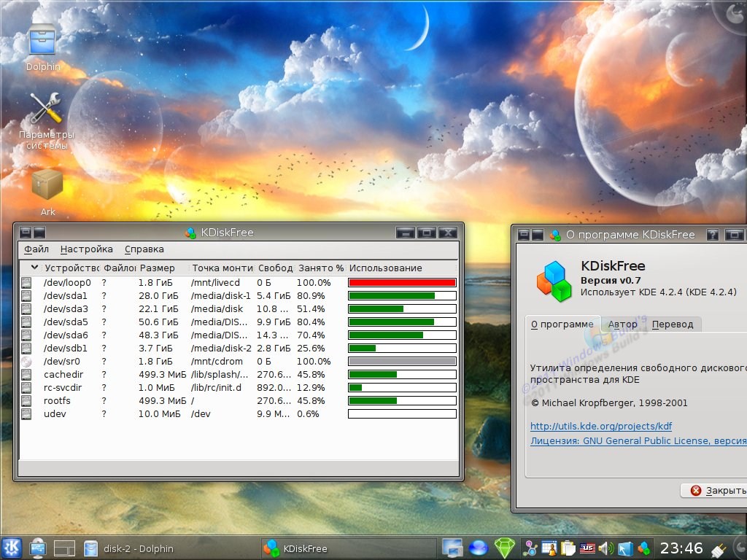The image size is (747, 560).
Task: Click the /dev/sda1 drive icon
Action: (x=26, y=296)
